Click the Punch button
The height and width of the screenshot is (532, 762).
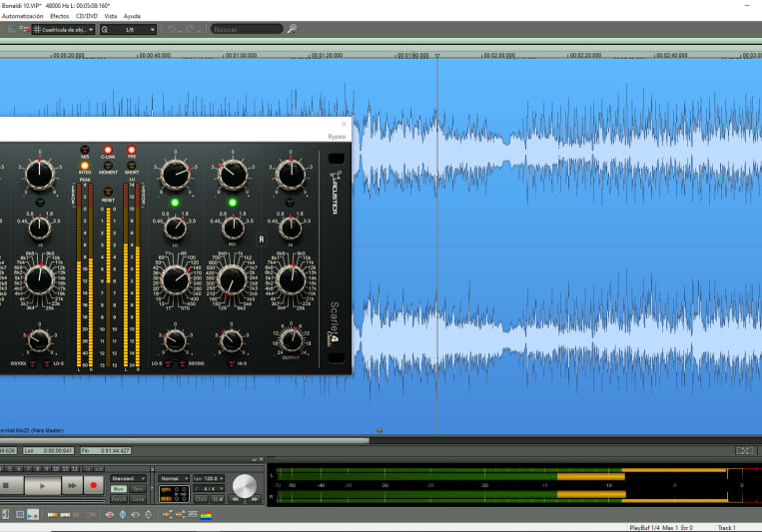[x=119, y=499]
